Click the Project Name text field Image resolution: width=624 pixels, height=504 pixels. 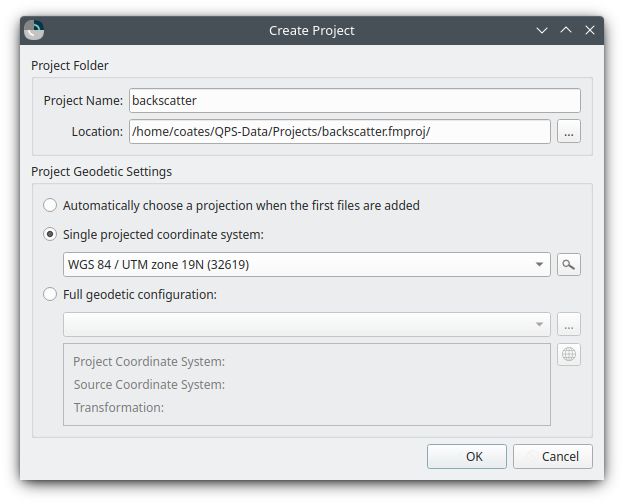tap(354, 101)
